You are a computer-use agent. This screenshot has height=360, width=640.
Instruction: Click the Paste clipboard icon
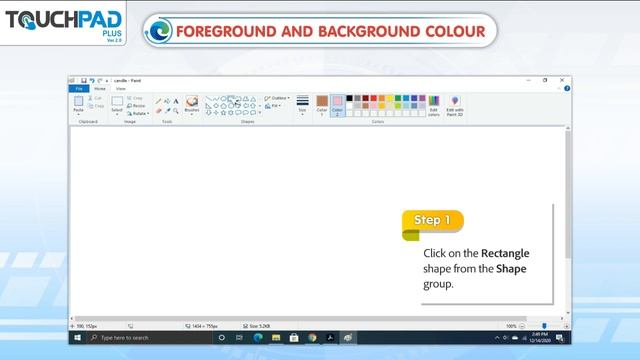pyautogui.click(x=78, y=101)
